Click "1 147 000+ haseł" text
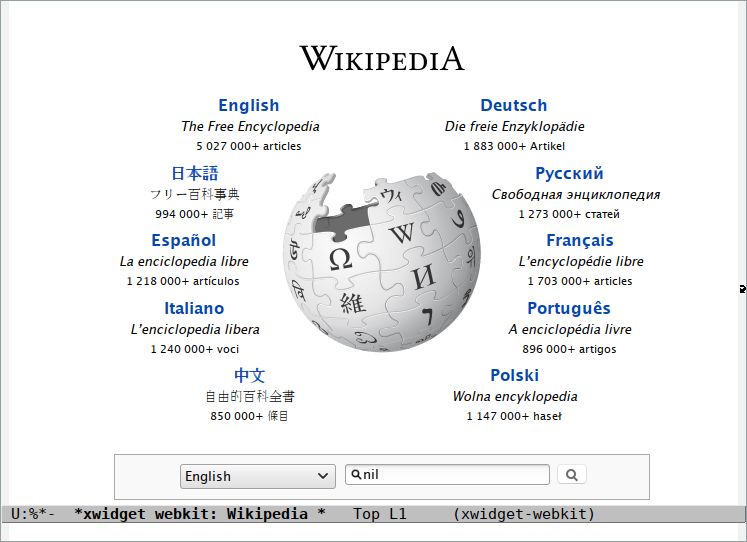This screenshot has width=747, height=542. pyautogui.click(x=514, y=416)
